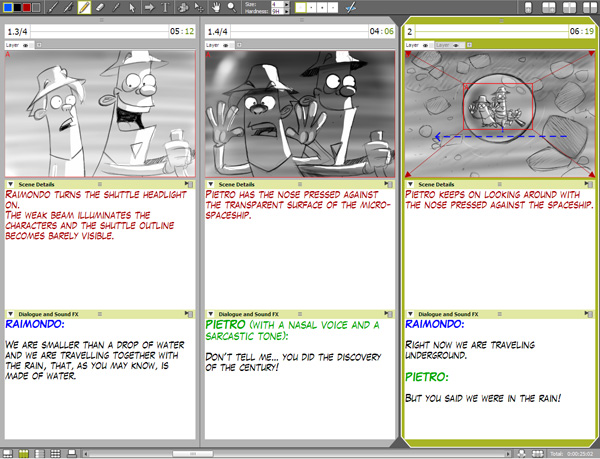Toggle second layer's eye in panel 2

(x=456, y=45)
